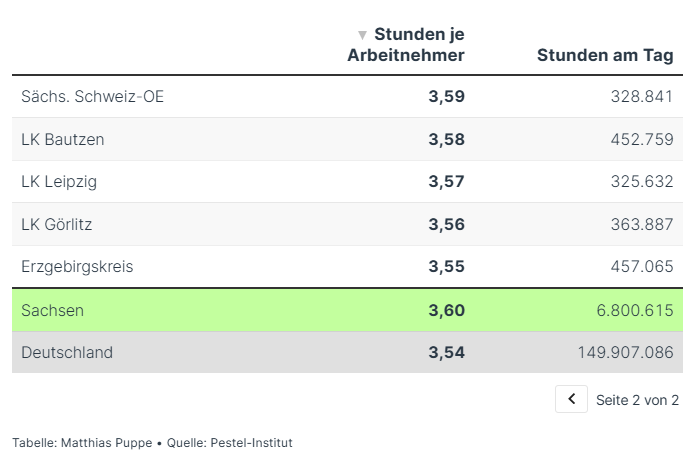Click the LK Leipzig row label
Viewport: 698px width, 458px height.
click(x=59, y=182)
